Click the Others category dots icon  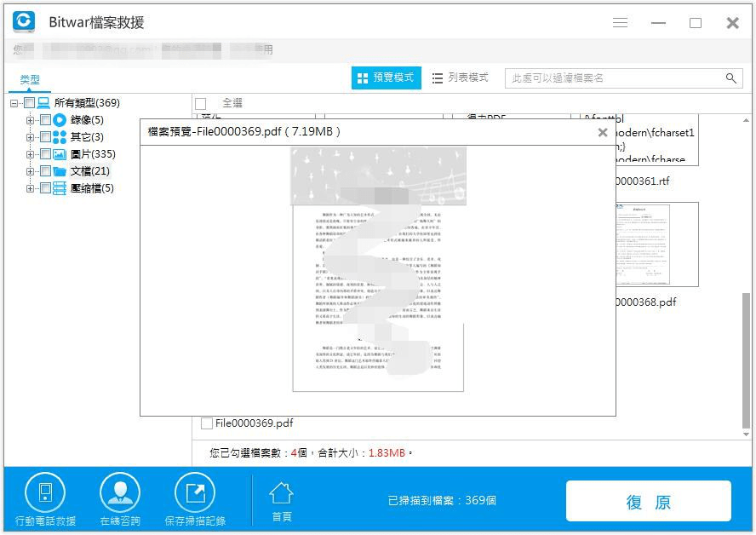pyautogui.click(x=60, y=137)
